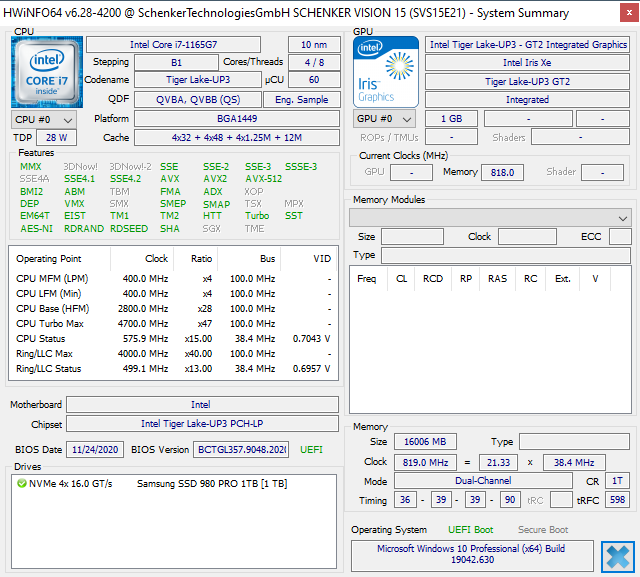Click the 16006 MB memory size field
The image size is (640, 577).
(x=426, y=442)
